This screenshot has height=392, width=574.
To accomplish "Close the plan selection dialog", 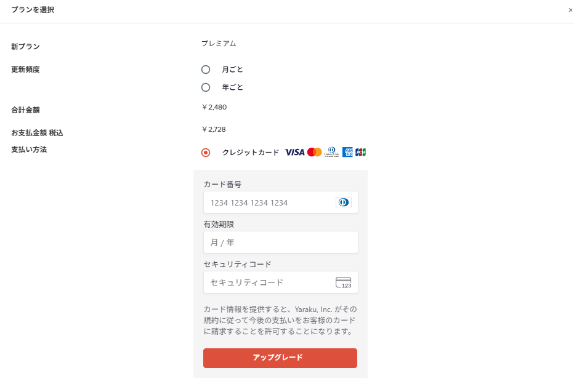I will point(570,10).
